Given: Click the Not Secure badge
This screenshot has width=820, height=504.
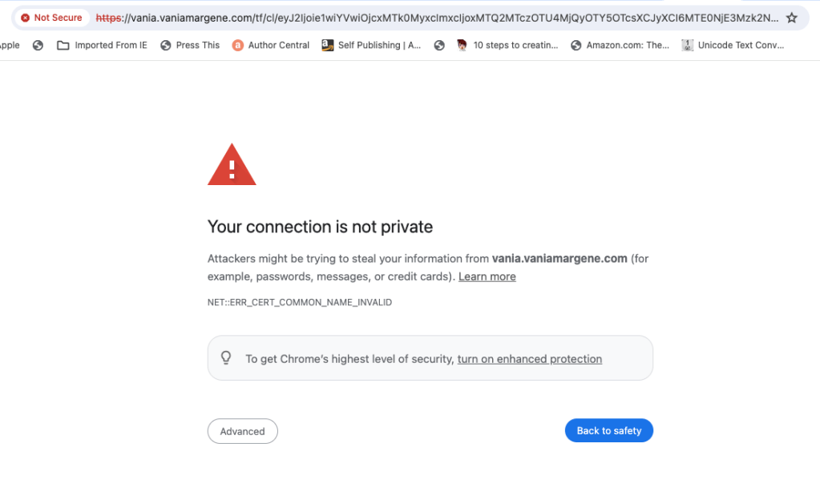Looking at the screenshot, I should (50, 17).
